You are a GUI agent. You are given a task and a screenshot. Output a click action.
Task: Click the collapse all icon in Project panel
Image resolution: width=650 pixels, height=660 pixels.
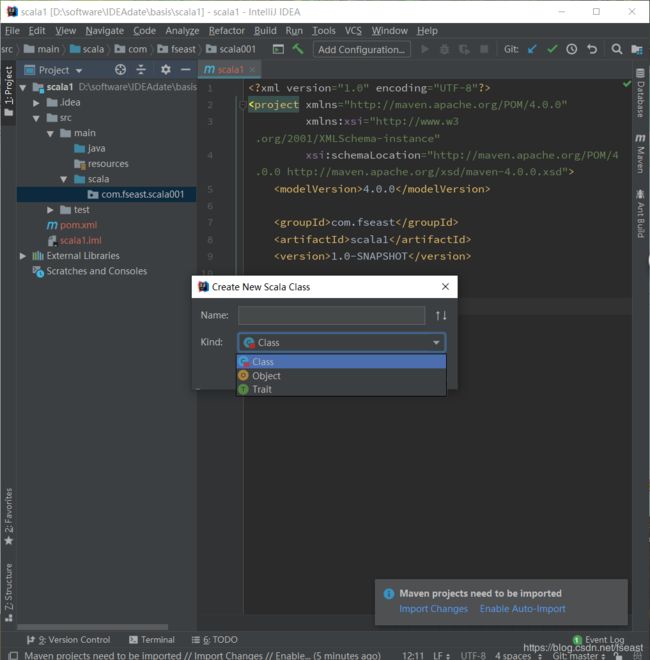141,69
